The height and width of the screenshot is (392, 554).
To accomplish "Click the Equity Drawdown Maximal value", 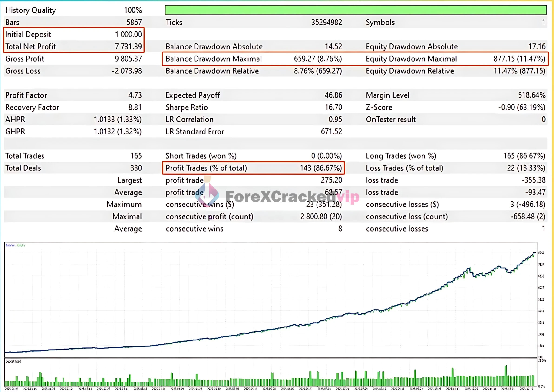I will [519, 59].
